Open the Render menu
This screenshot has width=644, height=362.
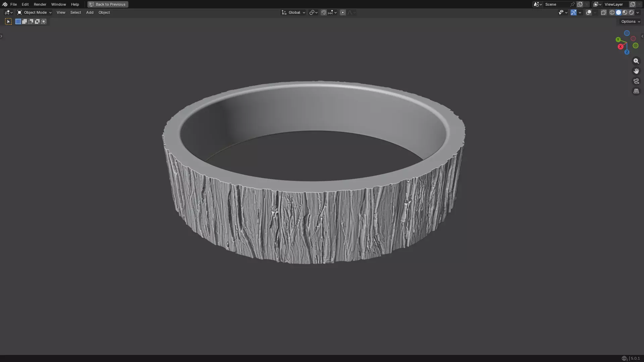pos(40,4)
